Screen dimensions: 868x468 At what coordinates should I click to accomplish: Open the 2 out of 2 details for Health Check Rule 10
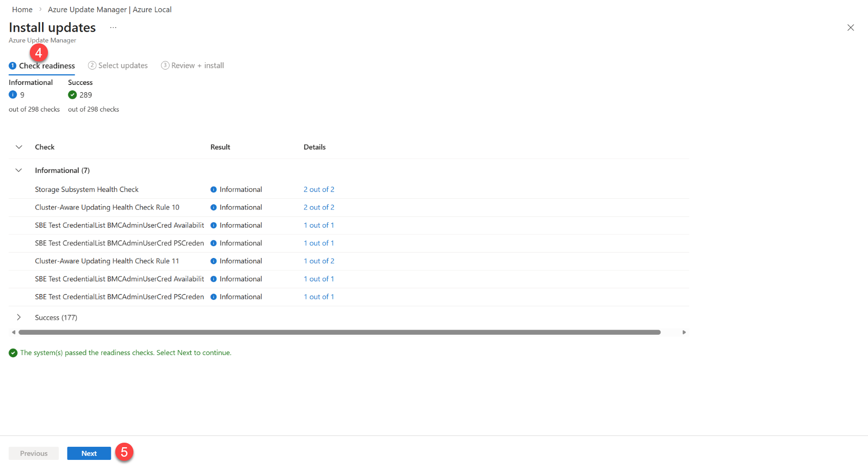tap(319, 207)
